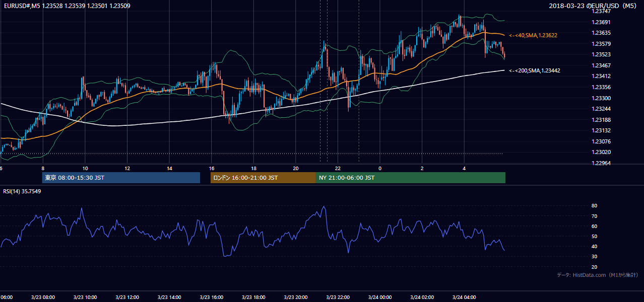The height and width of the screenshot is (302, 644).
Task: Click the 3/24 04:00 time label
Action: (x=464, y=297)
